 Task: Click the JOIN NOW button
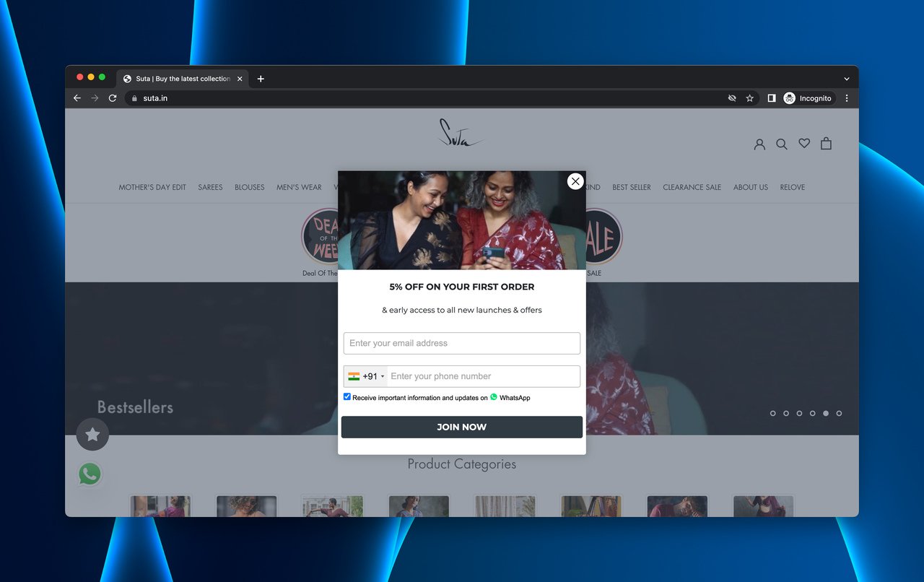(462, 427)
